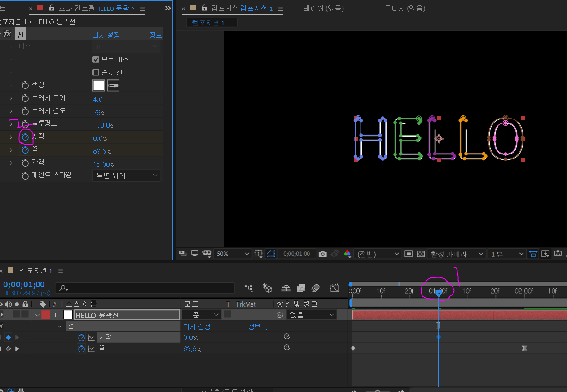The image size is (567, 392).
Task: Toggle hide shy layers icon
Action: [286, 288]
